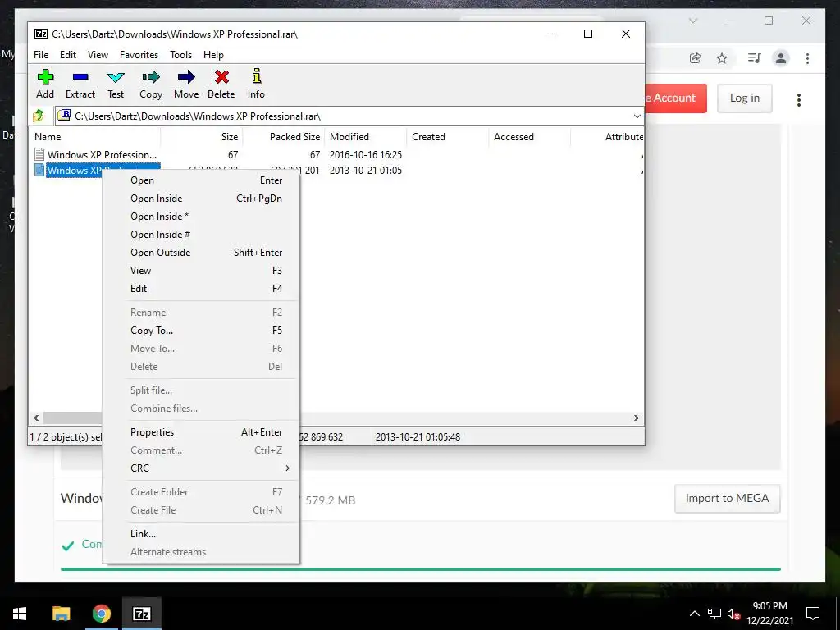Click the Test toolbar icon
This screenshot has height=630, width=840.
116,84
